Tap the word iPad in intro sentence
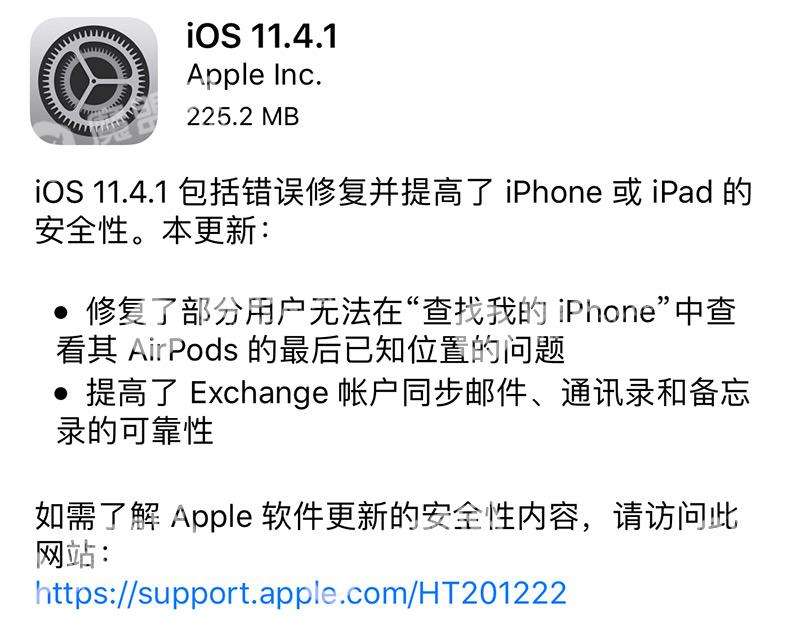Screen dimensions: 800x630 682,192
